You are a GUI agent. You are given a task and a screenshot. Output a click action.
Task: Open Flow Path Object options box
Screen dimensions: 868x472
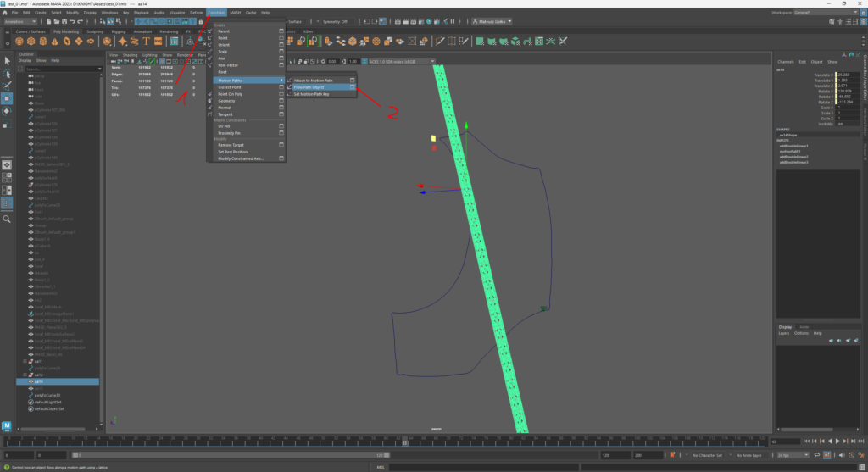coord(352,87)
